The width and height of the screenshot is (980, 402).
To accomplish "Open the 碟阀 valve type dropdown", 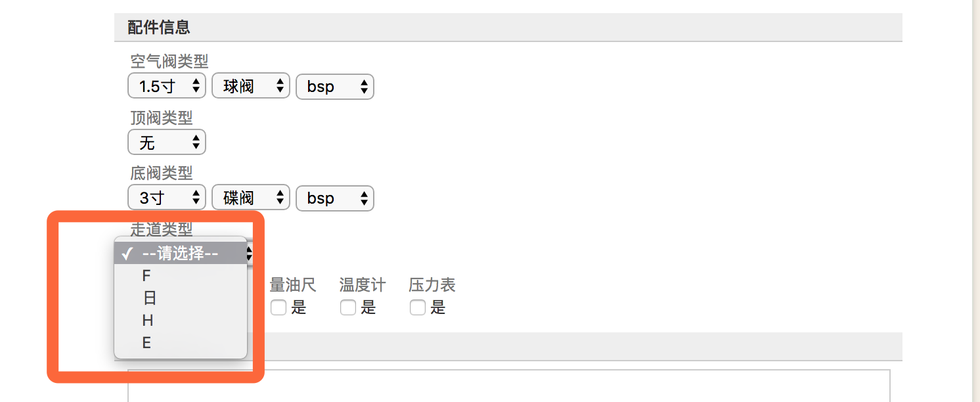I will pyautogui.click(x=251, y=198).
